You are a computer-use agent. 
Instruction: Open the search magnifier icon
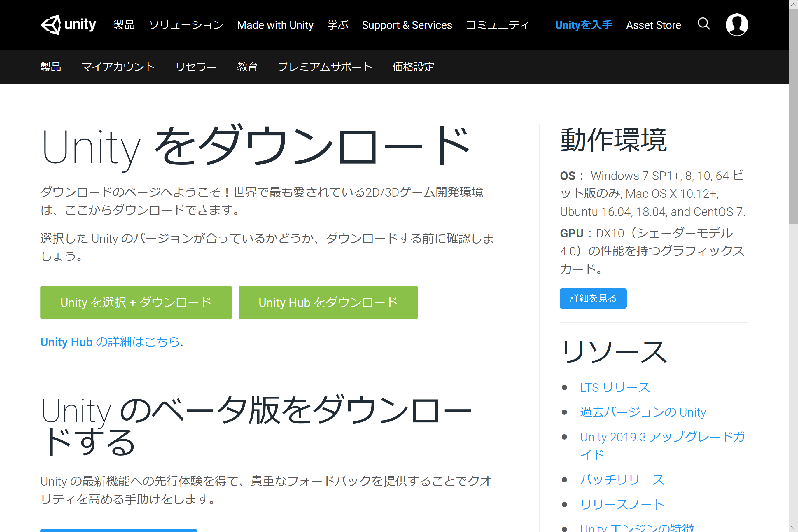point(703,24)
